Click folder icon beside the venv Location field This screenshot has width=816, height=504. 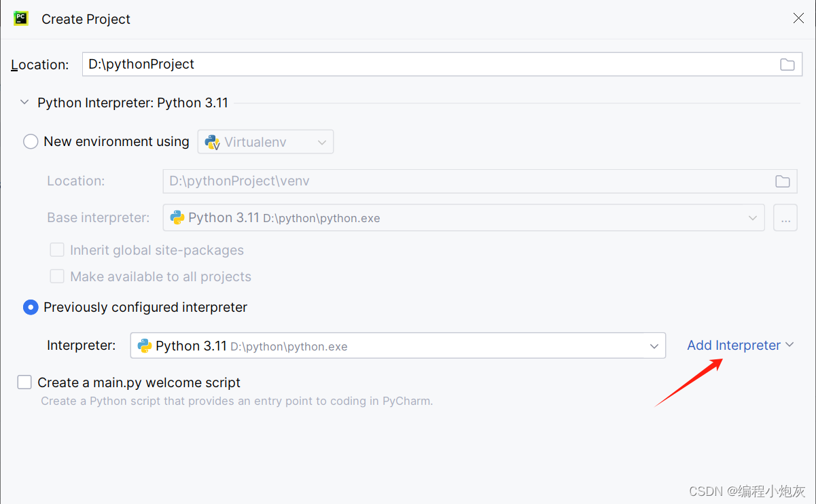[782, 181]
